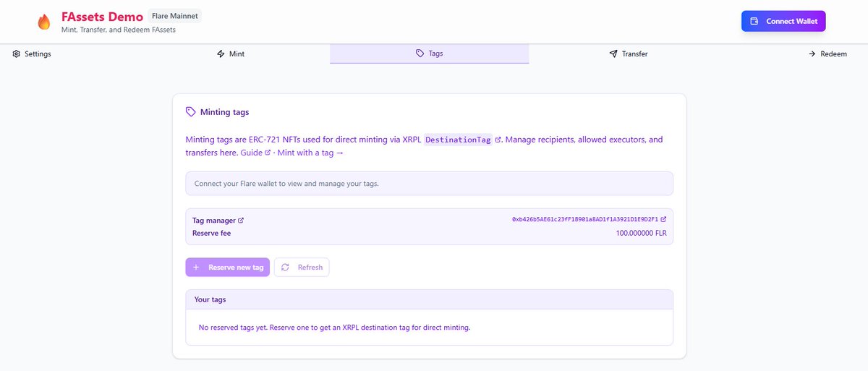Screen dimensions: 868x371
Task: Click the Reserve new tag button
Action: (228, 267)
